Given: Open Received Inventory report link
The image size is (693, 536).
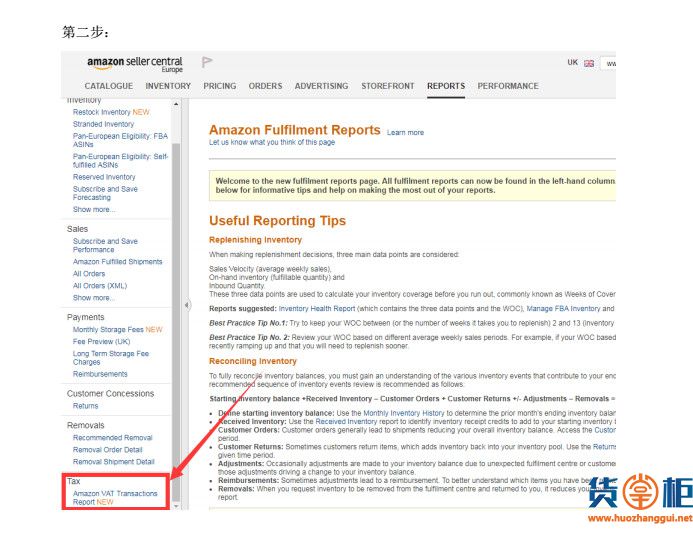Looking at the screenshot, I should click(x=346, y=422).
